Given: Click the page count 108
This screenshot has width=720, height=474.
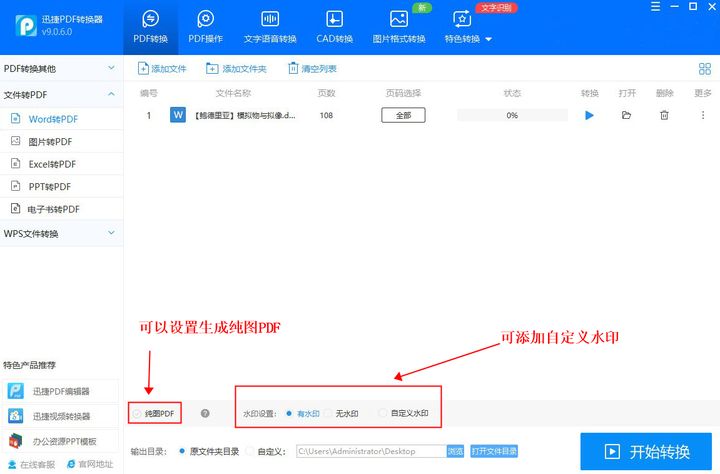Looking at the screenshot, I should pyautogui.click(x=326, y=115).
